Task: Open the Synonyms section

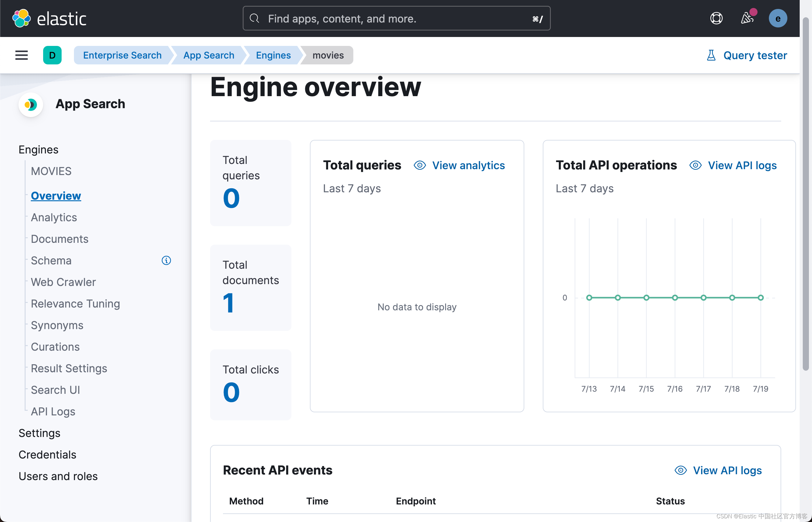Action: (x=57, y=325)
